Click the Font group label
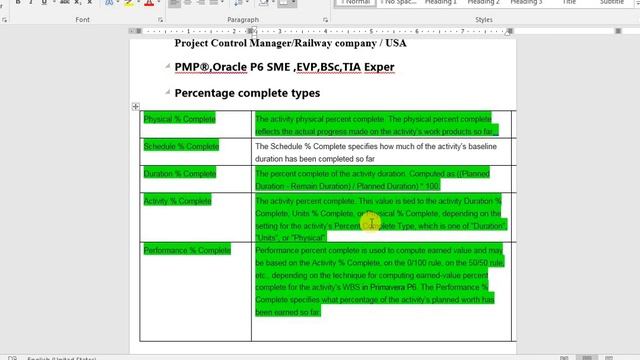The height and width of the screenshot is (360, 640). pos(82,20)
